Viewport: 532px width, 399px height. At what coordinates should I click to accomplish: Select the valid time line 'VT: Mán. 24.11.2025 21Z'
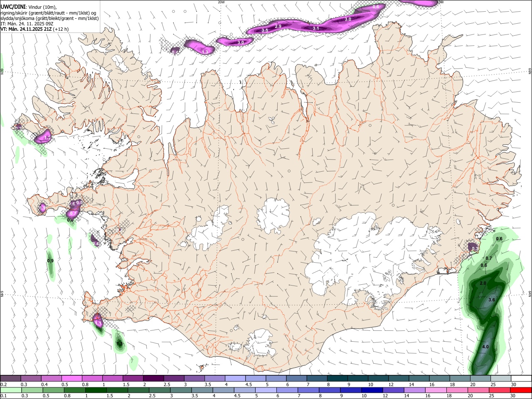(26, 29)
